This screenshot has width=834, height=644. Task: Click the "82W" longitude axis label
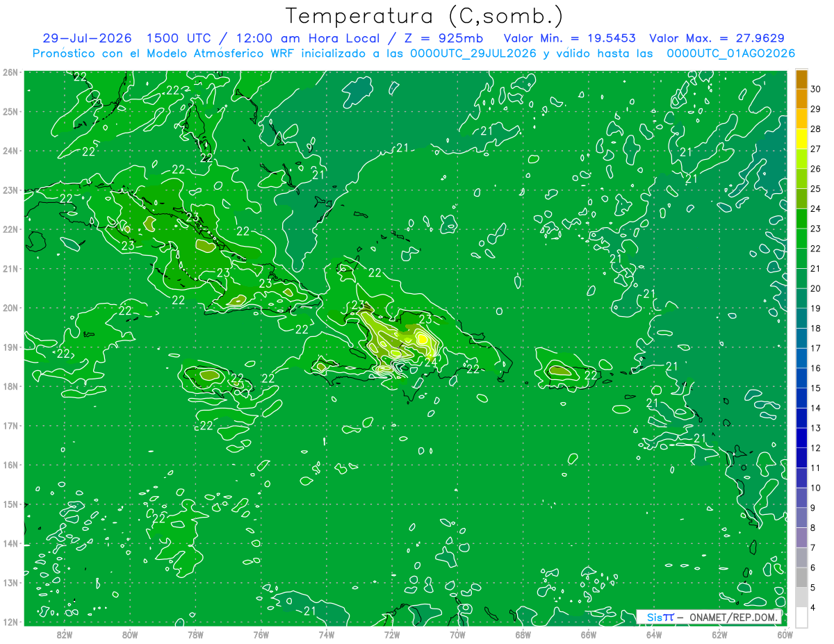[x=65, y=634]
